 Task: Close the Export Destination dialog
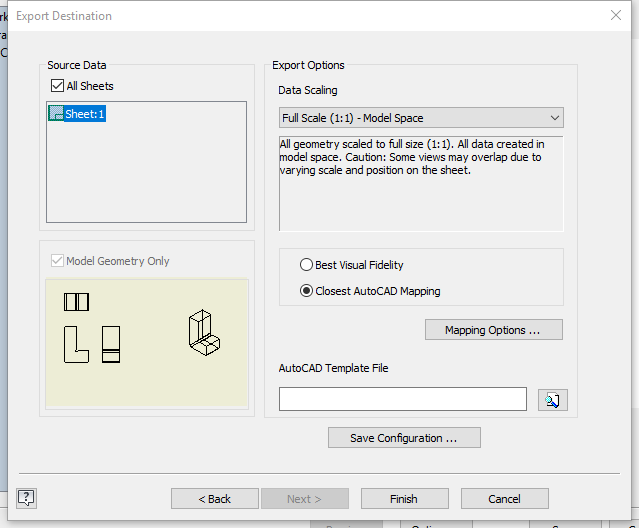[x=616, y=15]
